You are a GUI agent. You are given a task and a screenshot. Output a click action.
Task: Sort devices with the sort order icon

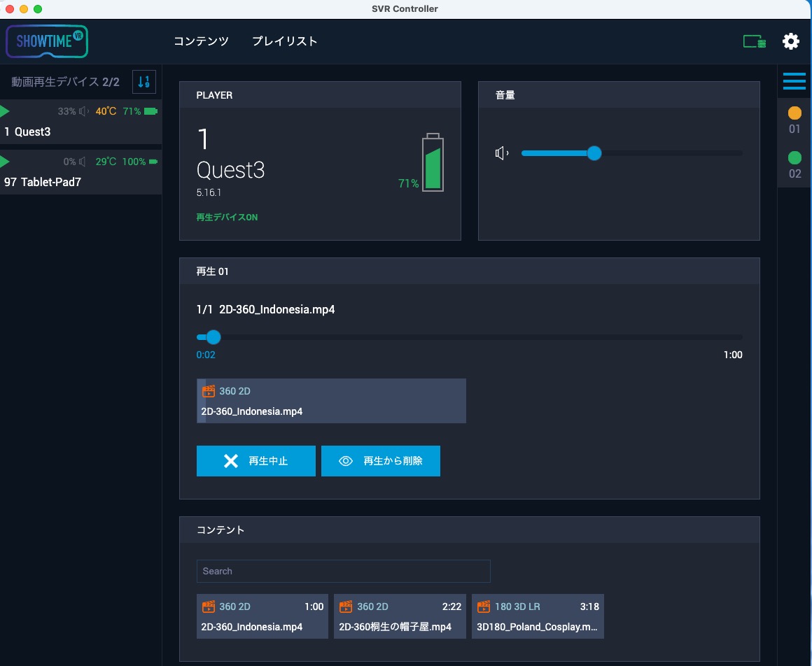[144, 82]
